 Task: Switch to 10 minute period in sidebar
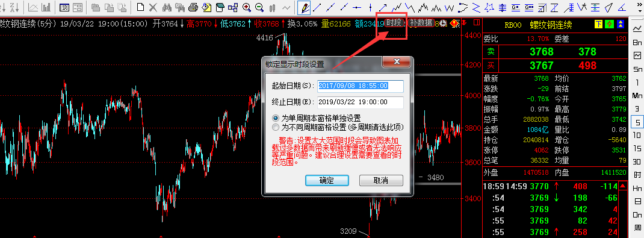(x=637, y=135)
